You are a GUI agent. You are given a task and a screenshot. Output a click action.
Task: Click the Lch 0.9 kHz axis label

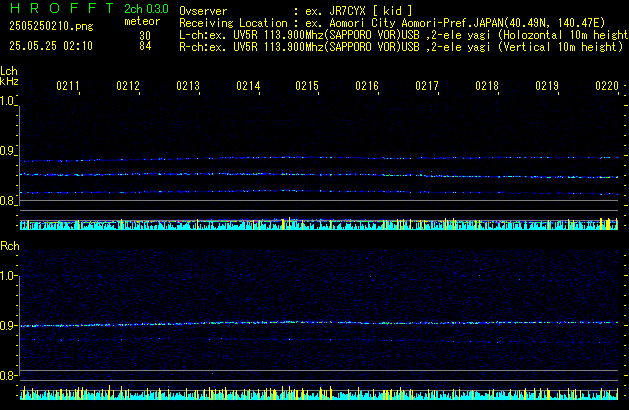pyautogui.click(x=7, y=151)
